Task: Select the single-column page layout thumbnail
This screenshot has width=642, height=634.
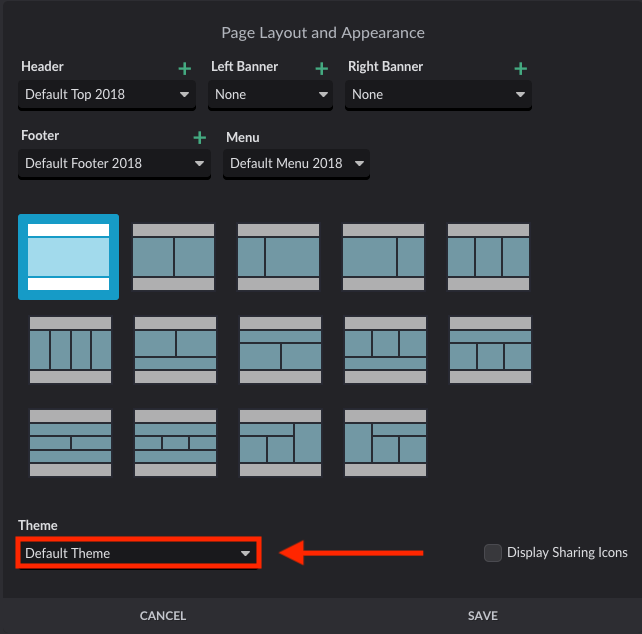Action: pyautogui.click(x=68, y=257)
